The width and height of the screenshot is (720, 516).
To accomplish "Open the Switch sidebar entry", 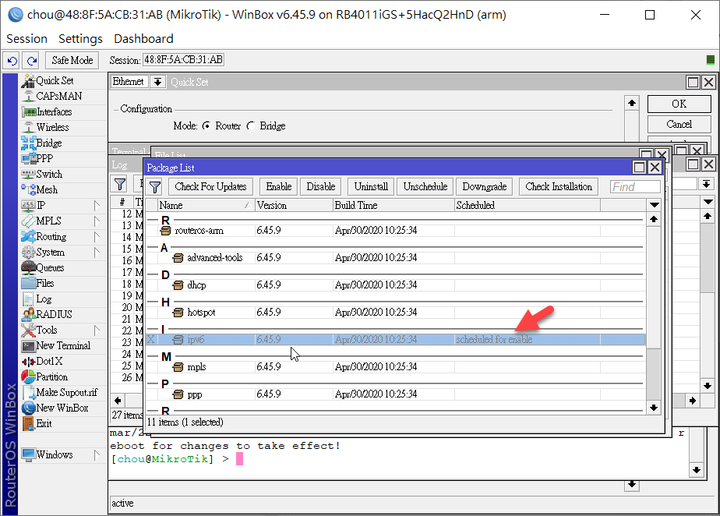I will pyautogui.click(x=49, y=174).
